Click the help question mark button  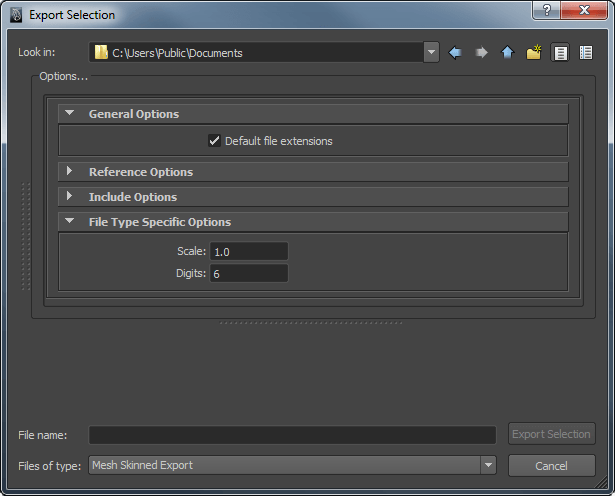(546, 10)
